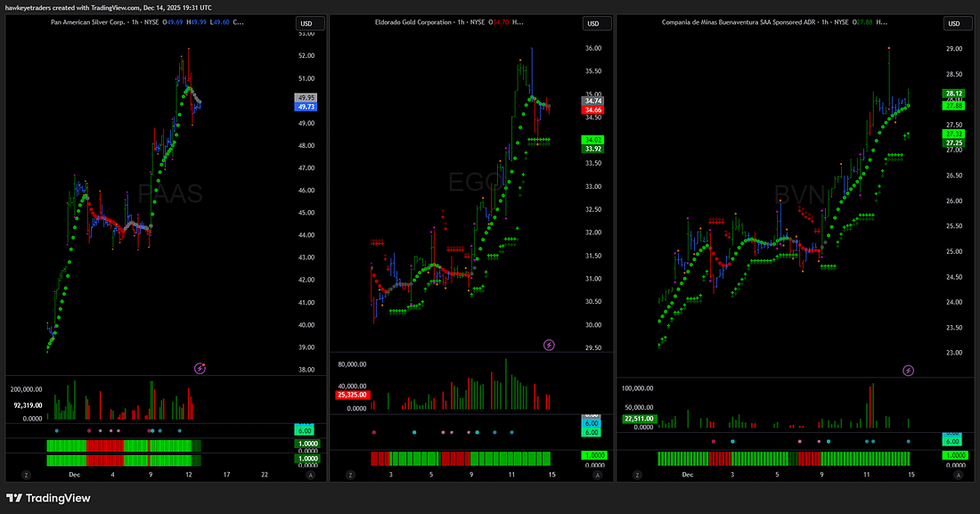980x514 pixels.
Task: Toggle the A auto-scale icon in BVN chart
Action: click(958, 475)
